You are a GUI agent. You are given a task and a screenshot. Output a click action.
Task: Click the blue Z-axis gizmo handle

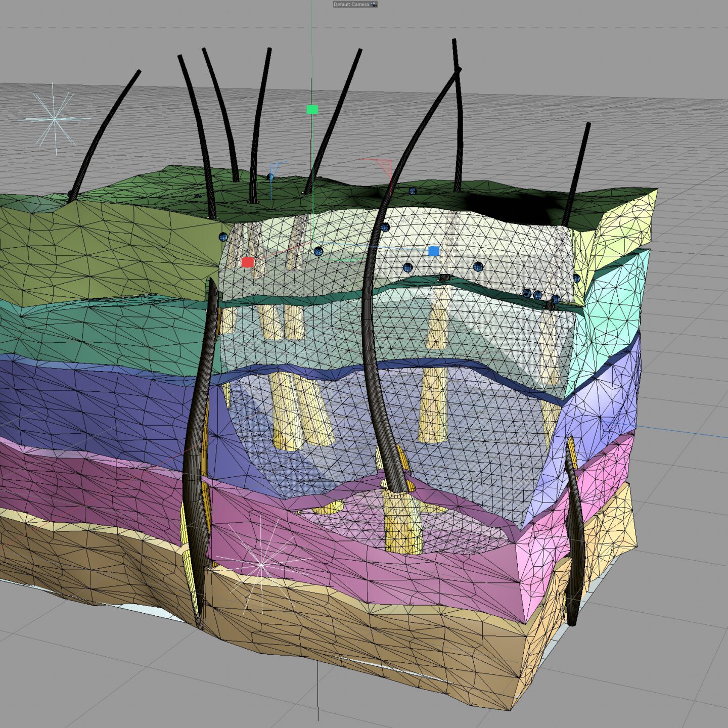point(433,251)
